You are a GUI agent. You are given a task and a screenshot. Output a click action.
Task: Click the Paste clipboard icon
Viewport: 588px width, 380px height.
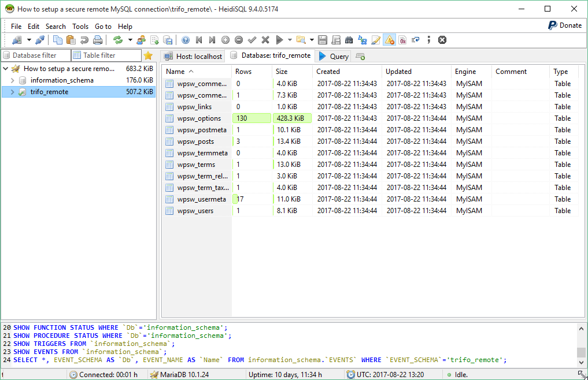tap(71, 40)
